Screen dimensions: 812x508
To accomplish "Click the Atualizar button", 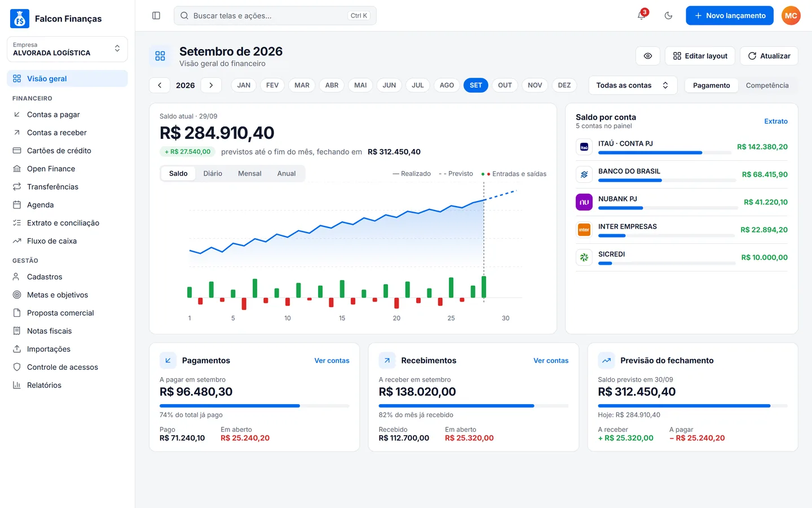I will [x=769, y=56].
